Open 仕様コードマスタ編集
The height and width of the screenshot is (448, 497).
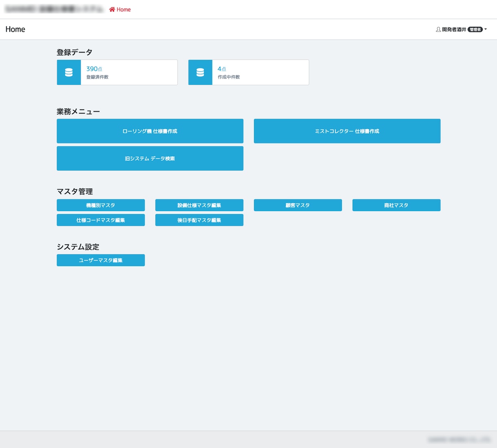101,220
